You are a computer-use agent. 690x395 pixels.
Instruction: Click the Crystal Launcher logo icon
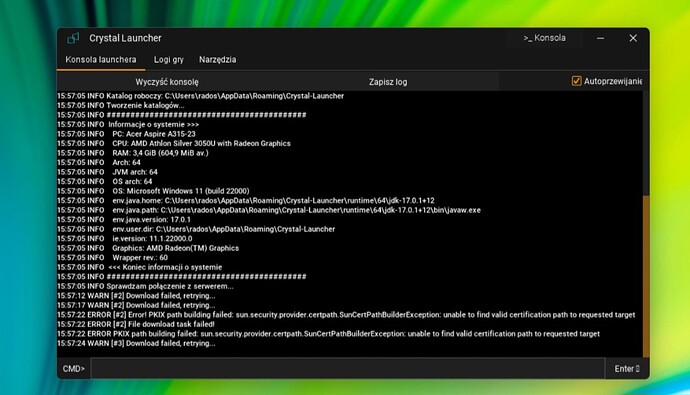pyautogui.click(x=73, y=38)
